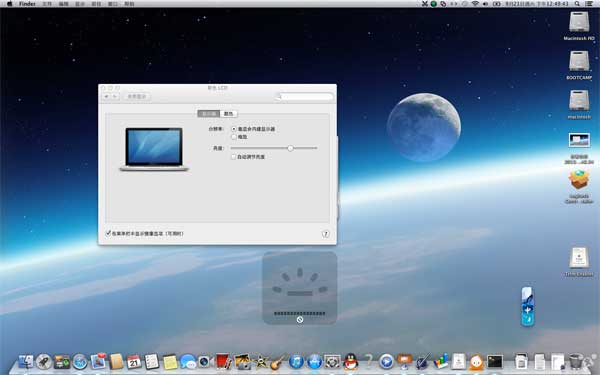Screen dimensions: 600x375
Task: Switch to the Display tab
Action: pos(209,114)
